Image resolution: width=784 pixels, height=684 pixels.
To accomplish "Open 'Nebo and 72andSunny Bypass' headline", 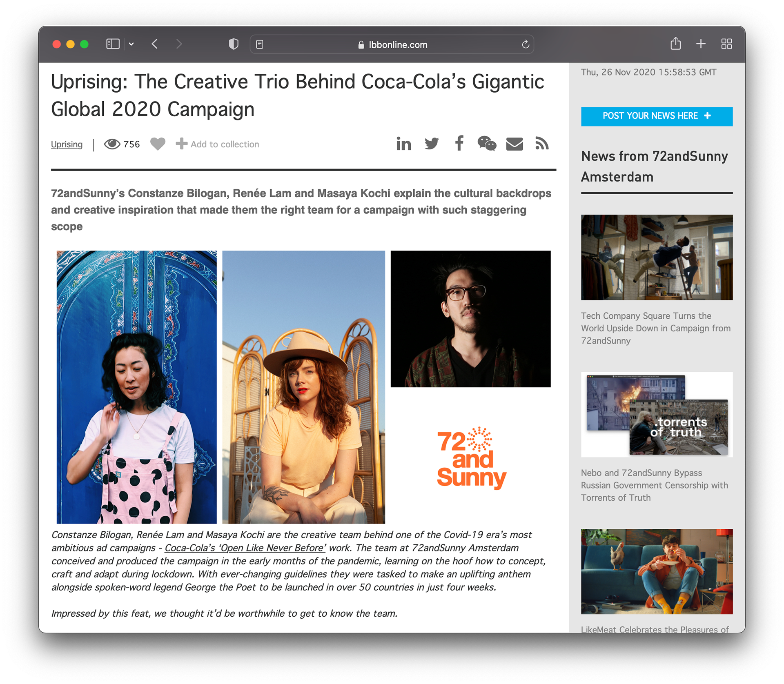I will pos(655,485).
